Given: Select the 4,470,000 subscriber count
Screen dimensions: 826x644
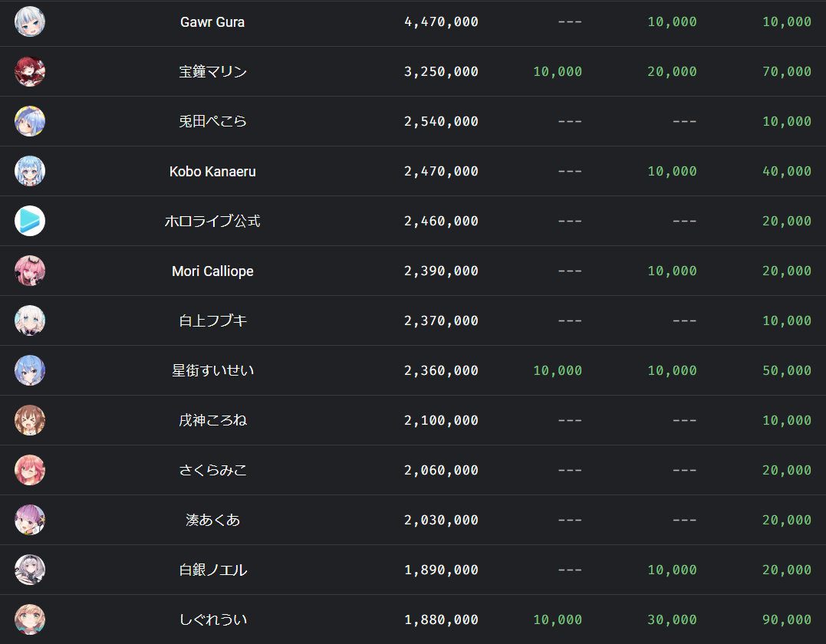Looking at the screenshot, I should (441, 22).
